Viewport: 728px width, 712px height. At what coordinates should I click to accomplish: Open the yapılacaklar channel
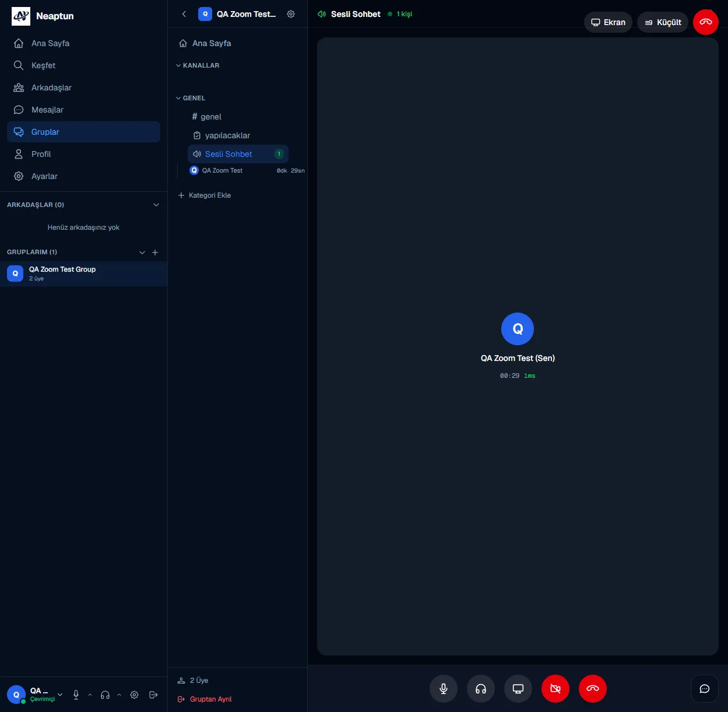[x=238, y=135]
